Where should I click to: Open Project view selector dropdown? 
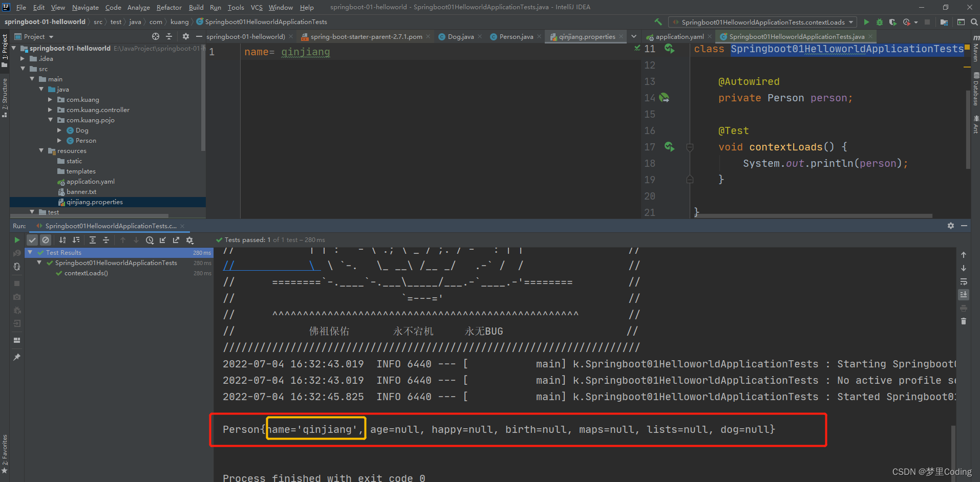[x=34, y=36]
